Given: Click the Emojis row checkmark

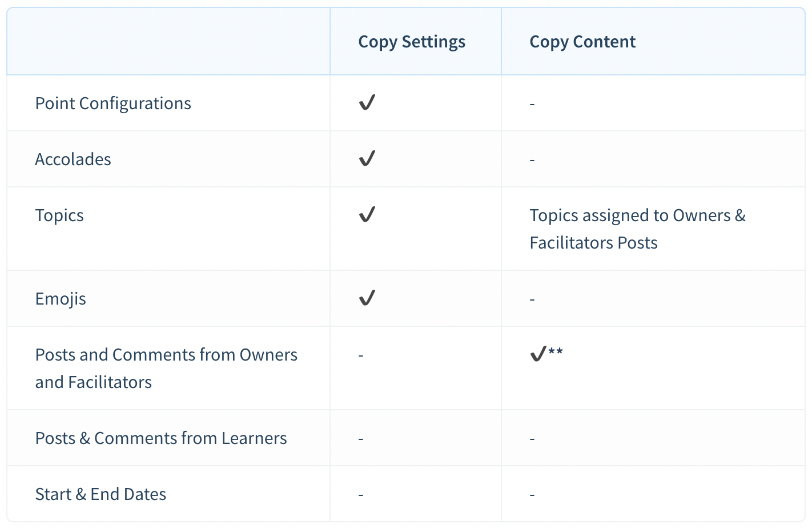Looking at the screenshot, I should [x=367, y=298].
